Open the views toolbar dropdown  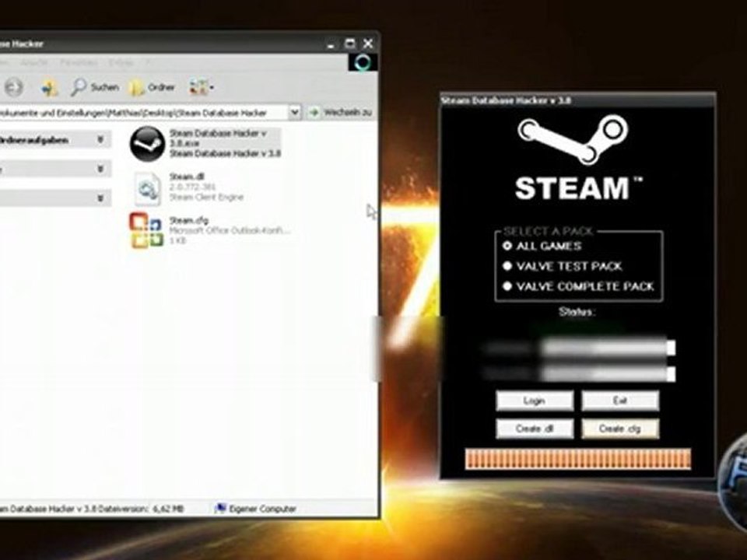[202, 87]
